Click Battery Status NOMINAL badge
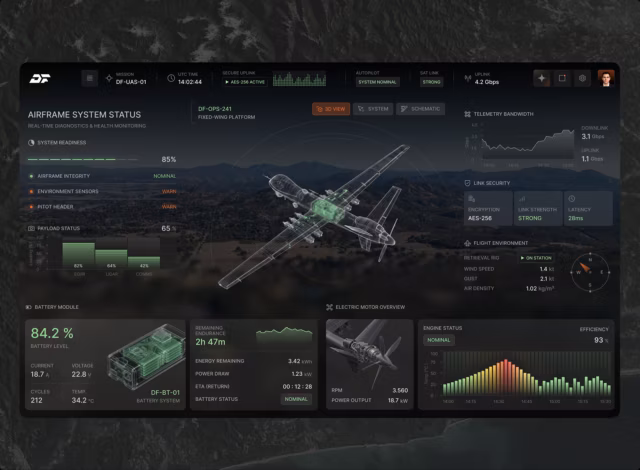 click(x=296, y=399)
